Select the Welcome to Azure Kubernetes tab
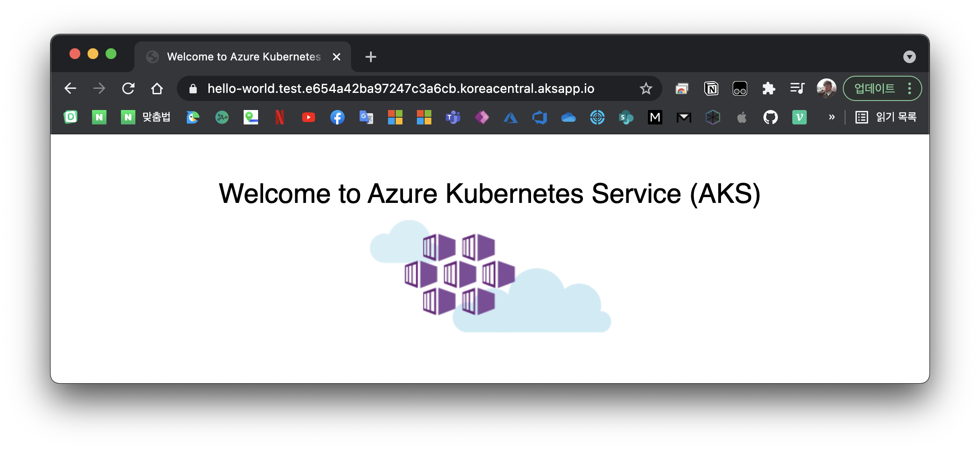Screen dimensions: 980x450 click(244, 57)
